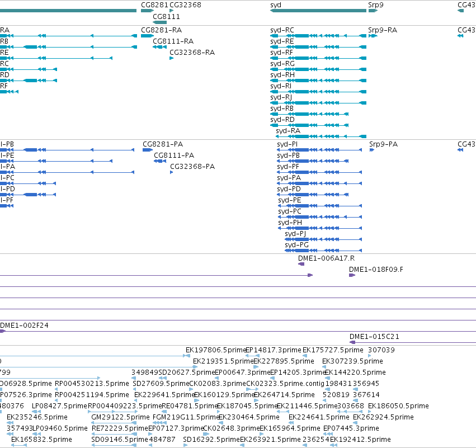
Task: Select transcript syd-RF
Action: click(281, 53)
